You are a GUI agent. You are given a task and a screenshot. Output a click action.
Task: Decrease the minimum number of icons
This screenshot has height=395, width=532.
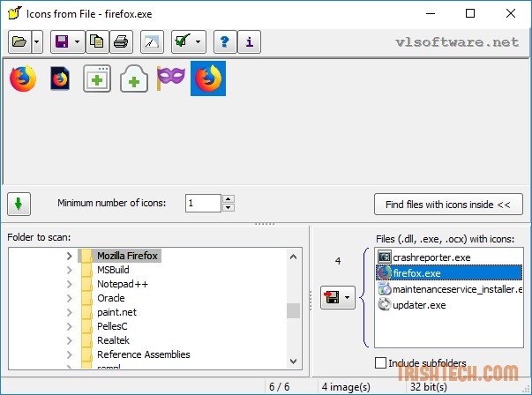[229, 207]
